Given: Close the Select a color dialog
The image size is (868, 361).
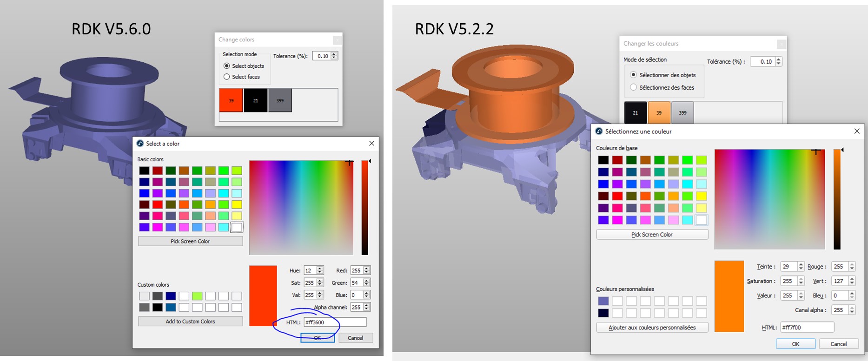Looking at the screenshot, I should [x=371, y=144].
